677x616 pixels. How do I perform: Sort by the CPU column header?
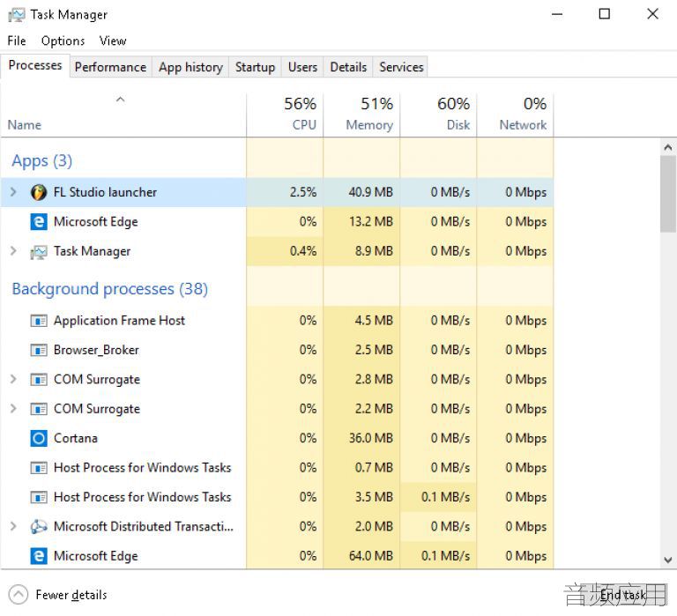pyautogui.click(x=285, y=115)
